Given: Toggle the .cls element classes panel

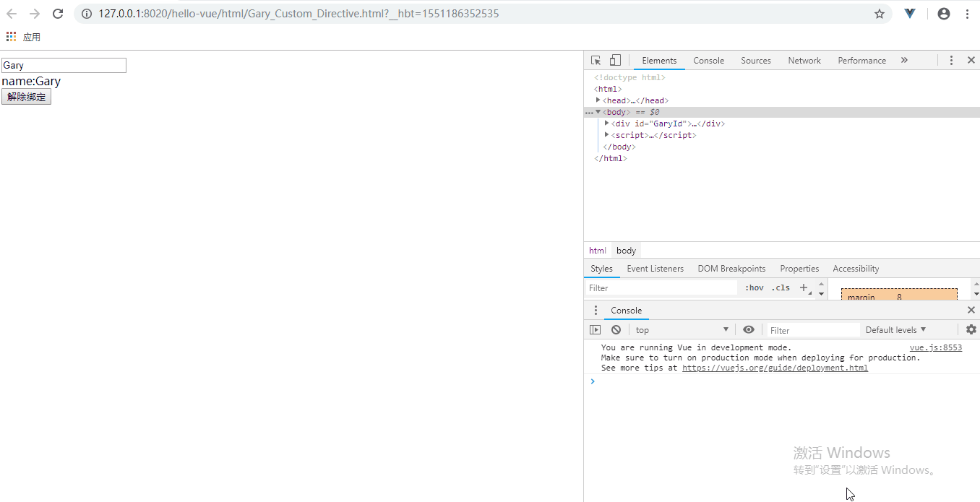Looking at the screenshot, I should 781,287.
